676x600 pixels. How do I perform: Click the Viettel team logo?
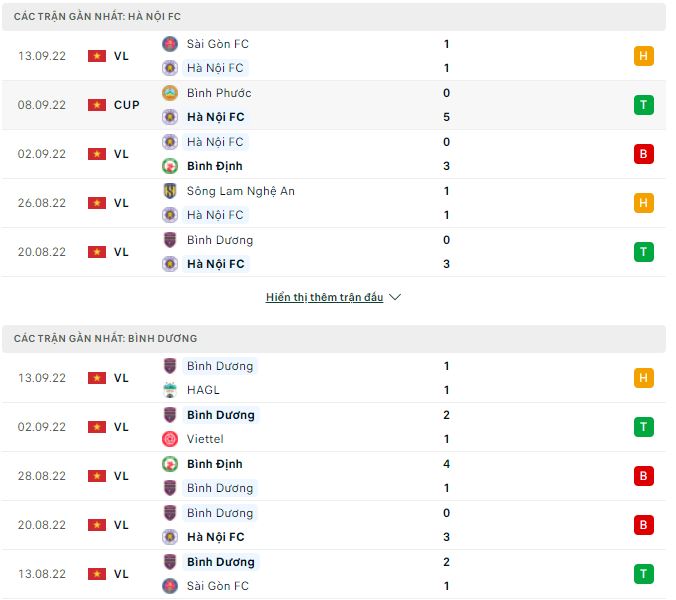click(169, 439)
